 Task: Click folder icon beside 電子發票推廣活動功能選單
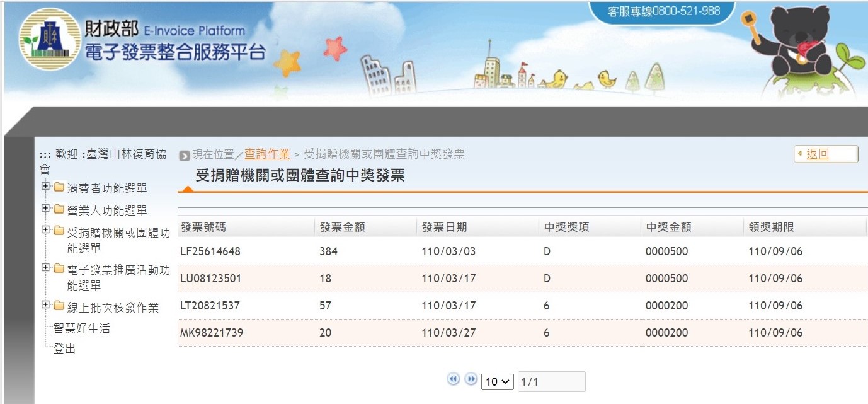[x=59, y=269]
